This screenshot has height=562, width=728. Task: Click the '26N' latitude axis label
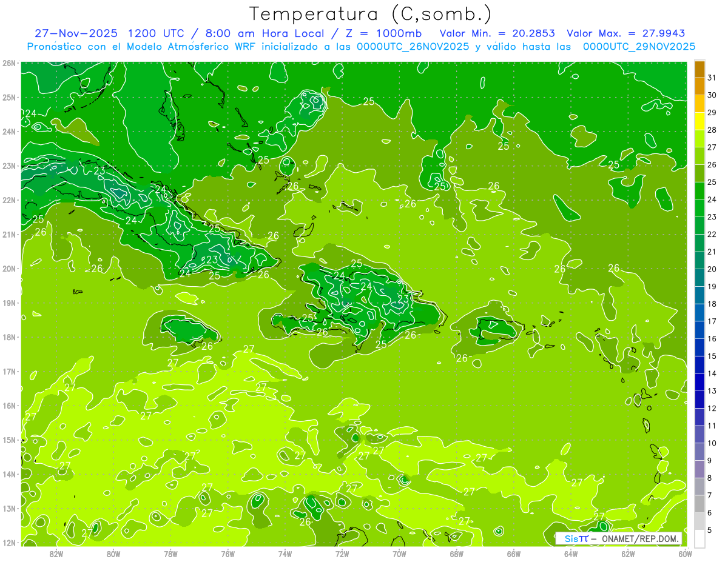9,63
